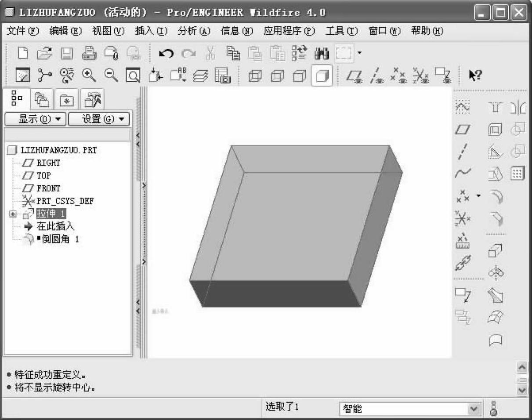Undo the last operation

point(166,54)
